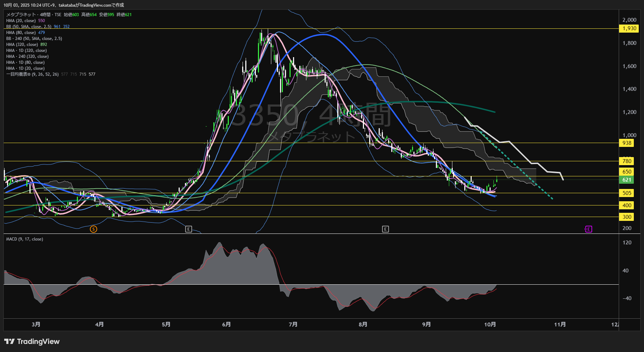Select the yellow 505 price level label

coord(627,193)
